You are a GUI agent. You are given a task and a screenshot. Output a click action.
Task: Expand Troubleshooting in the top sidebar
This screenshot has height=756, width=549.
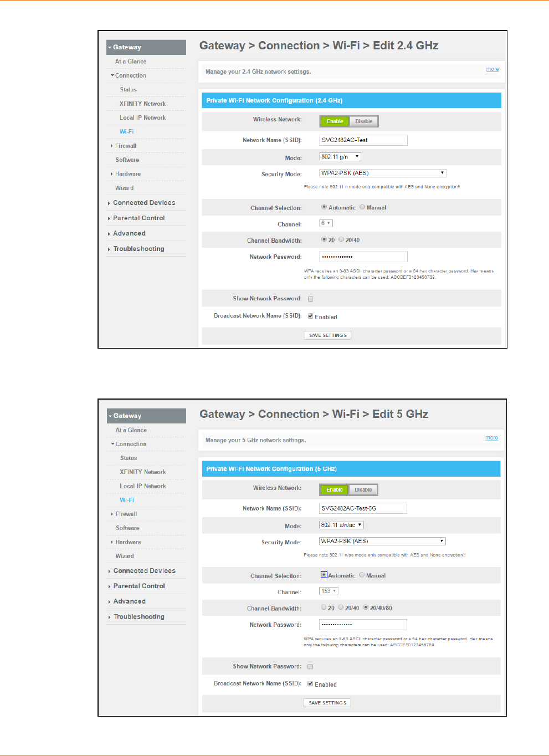(x=136, y=249)
